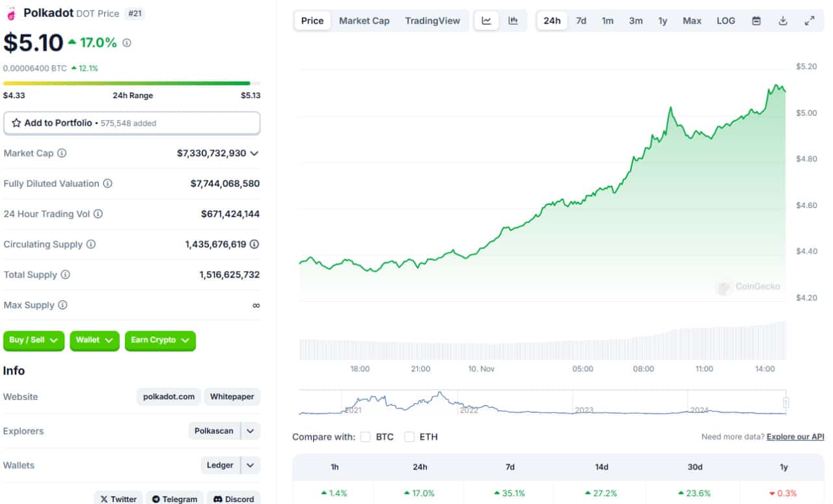Click the Explore our API link

[x=795, y=437]
